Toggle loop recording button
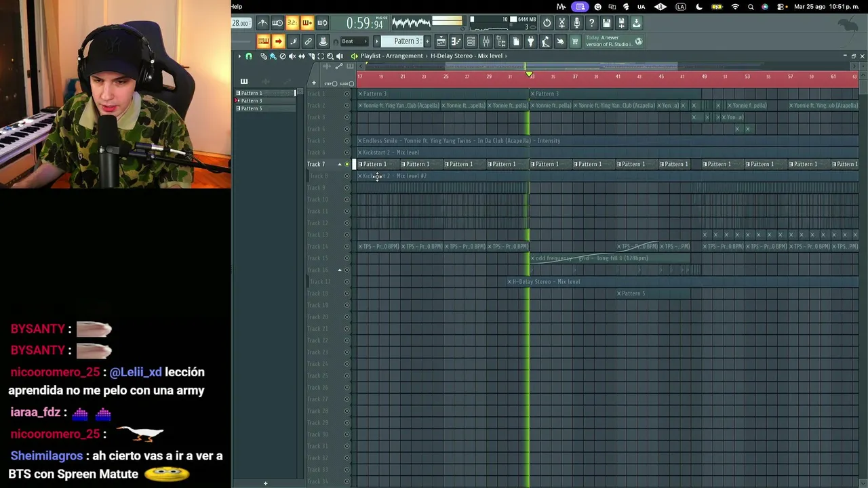The image size is (868, 488). [x=322, y=23]
